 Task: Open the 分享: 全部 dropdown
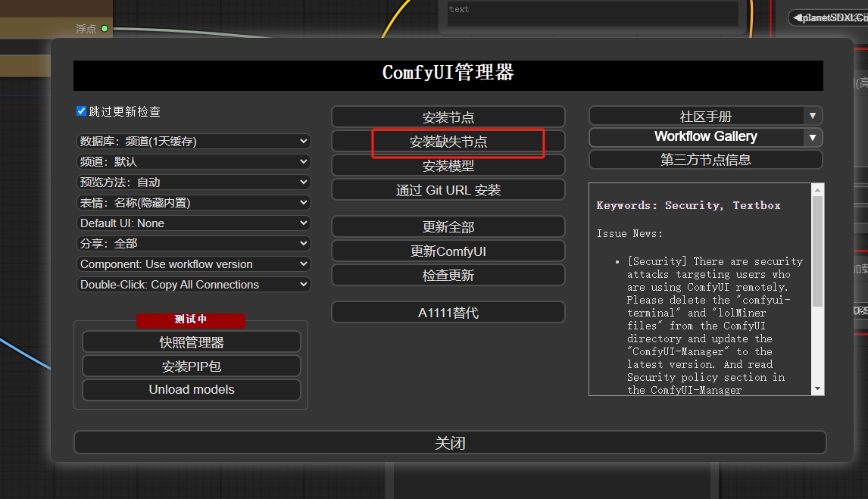click(193, 243)
